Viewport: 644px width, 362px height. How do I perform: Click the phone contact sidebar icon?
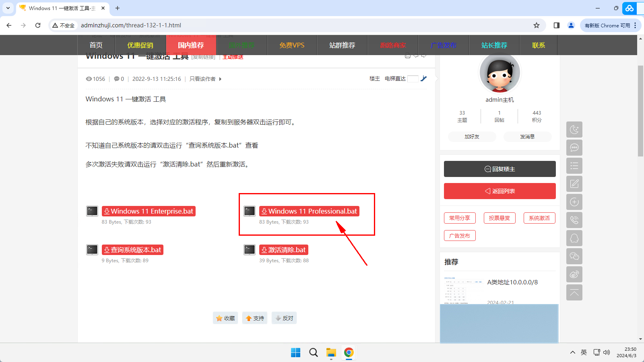tap(574, 220)
